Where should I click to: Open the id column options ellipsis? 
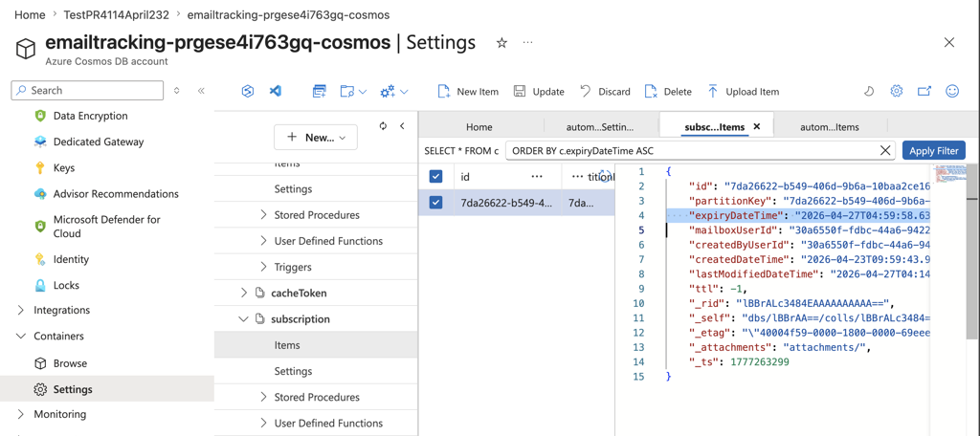(537, 177)
